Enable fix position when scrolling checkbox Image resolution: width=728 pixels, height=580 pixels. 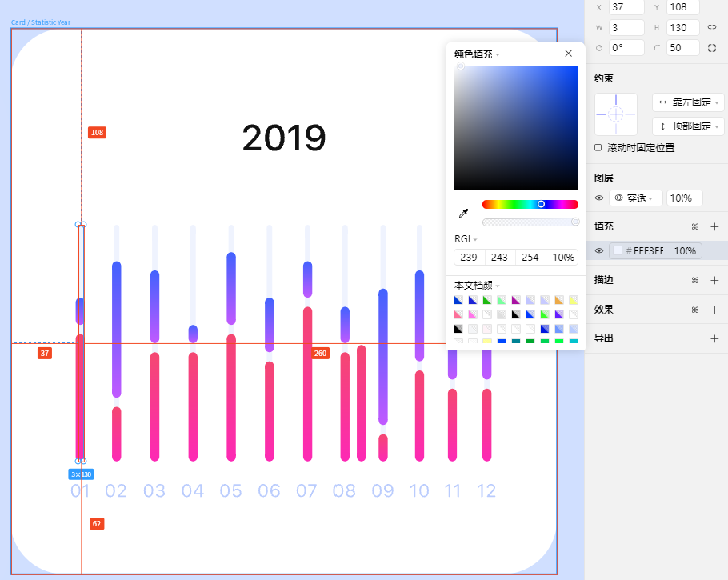click(598, 148)
